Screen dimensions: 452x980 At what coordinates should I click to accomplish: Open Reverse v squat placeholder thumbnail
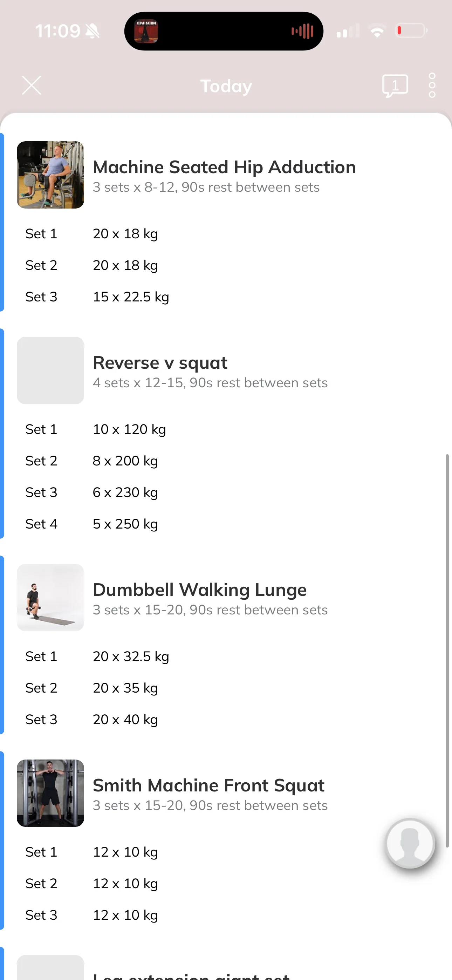50,370
